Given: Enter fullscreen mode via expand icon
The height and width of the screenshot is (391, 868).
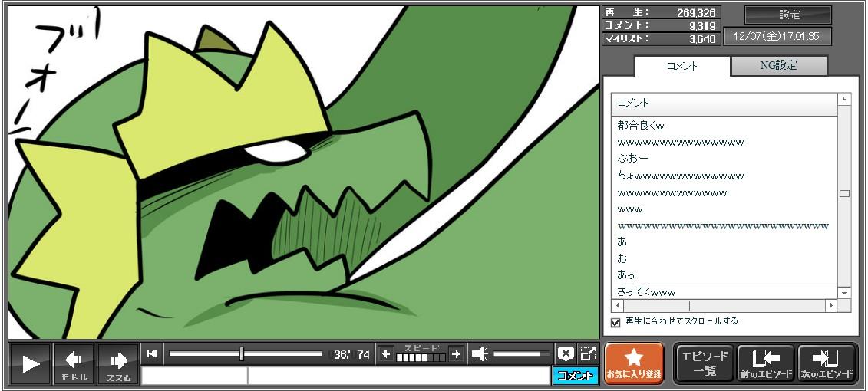Looking at the screenshot, I should click(x=588, y=353).
